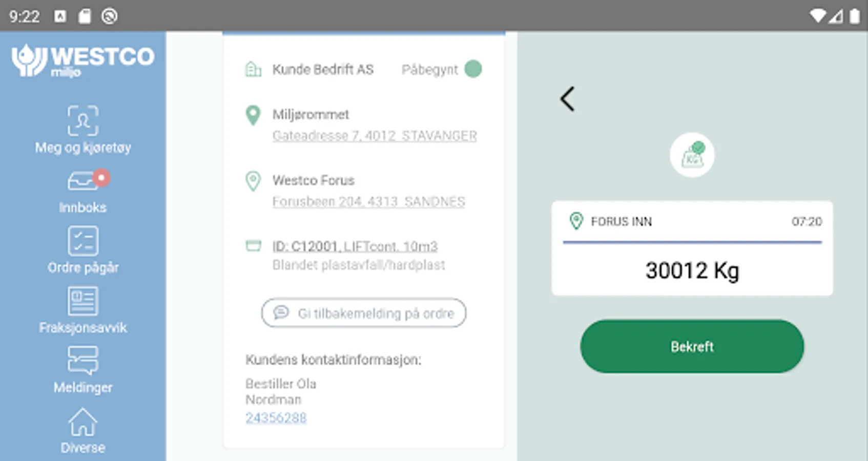868x461 pixels.
Task: Tap Gi tilbakemelding på ordre button
Action: coord(363,313)
